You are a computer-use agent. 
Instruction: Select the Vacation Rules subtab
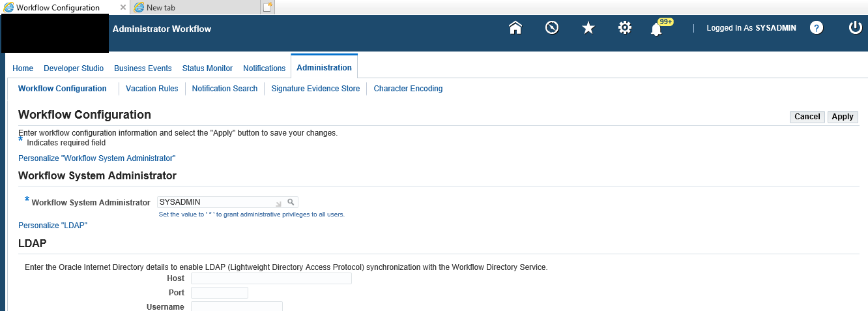[x=152, y=89]
